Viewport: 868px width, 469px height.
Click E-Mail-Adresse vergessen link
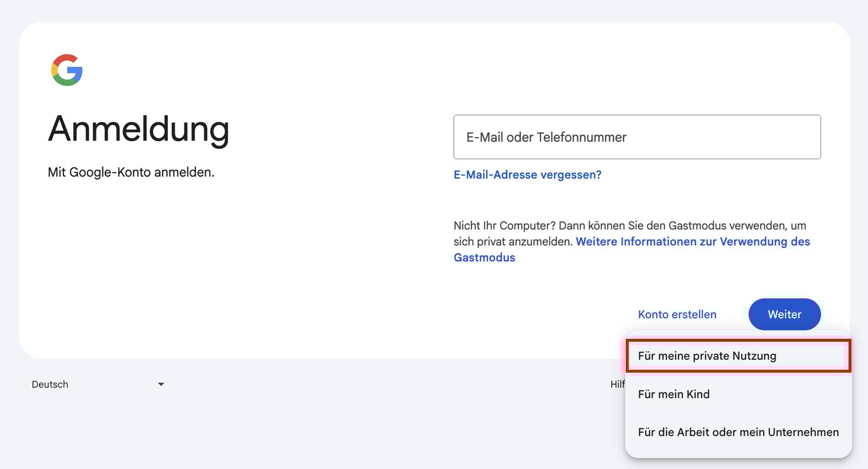click(527, 173)
